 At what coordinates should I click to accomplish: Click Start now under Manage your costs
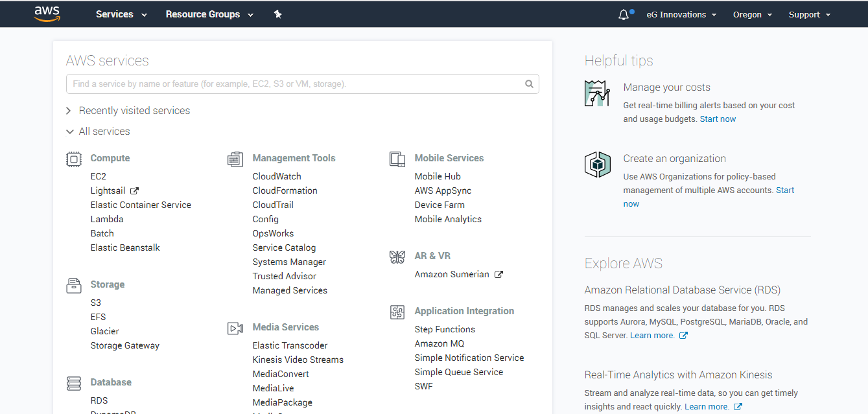[718, 119]
